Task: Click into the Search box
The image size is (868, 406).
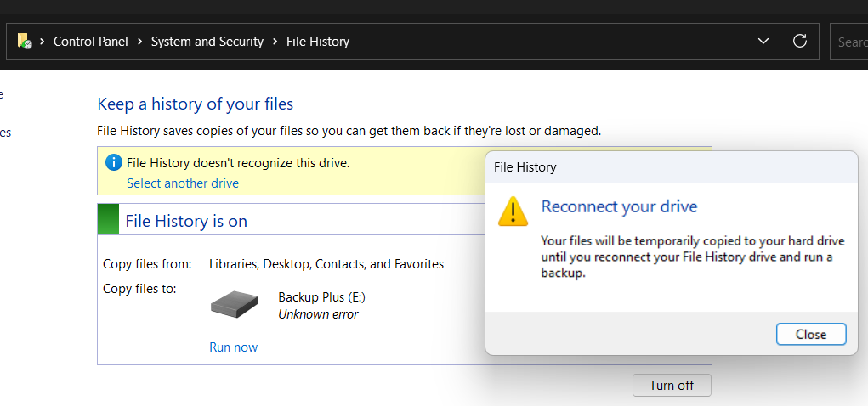Action: coord(850,41)
